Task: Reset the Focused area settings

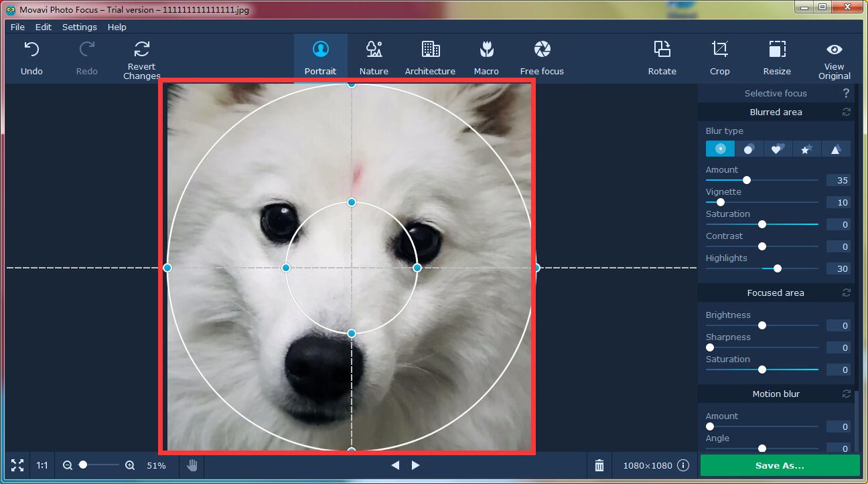Action: pos(847,293)
